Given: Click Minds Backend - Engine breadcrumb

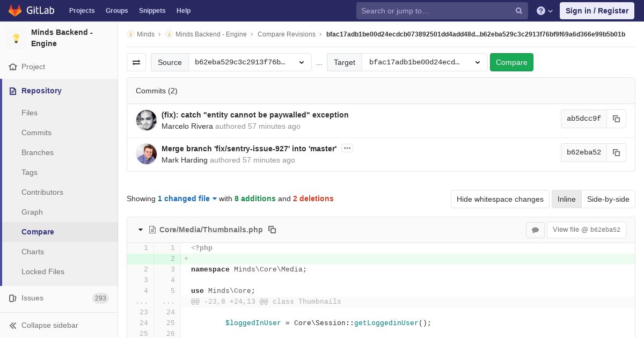Looking at the screenshot, I should coord(211,34).
